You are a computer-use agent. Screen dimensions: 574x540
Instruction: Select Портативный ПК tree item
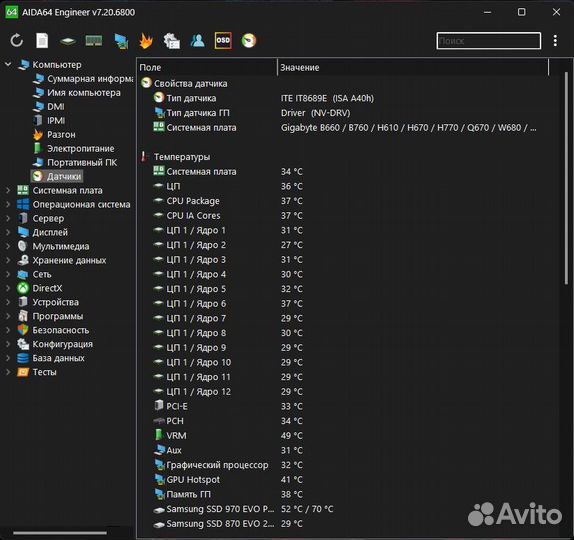[x=75, y=162]
